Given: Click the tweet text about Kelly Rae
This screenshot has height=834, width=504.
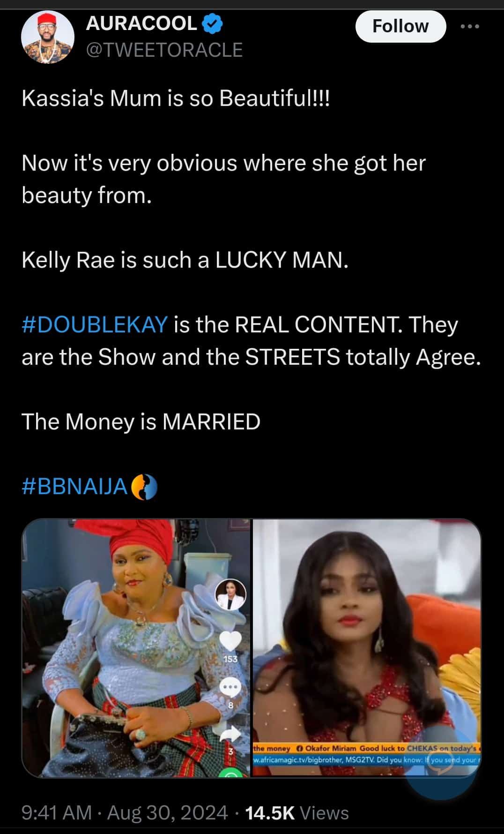Looking at the screenshot, I should tap(185, 260).
